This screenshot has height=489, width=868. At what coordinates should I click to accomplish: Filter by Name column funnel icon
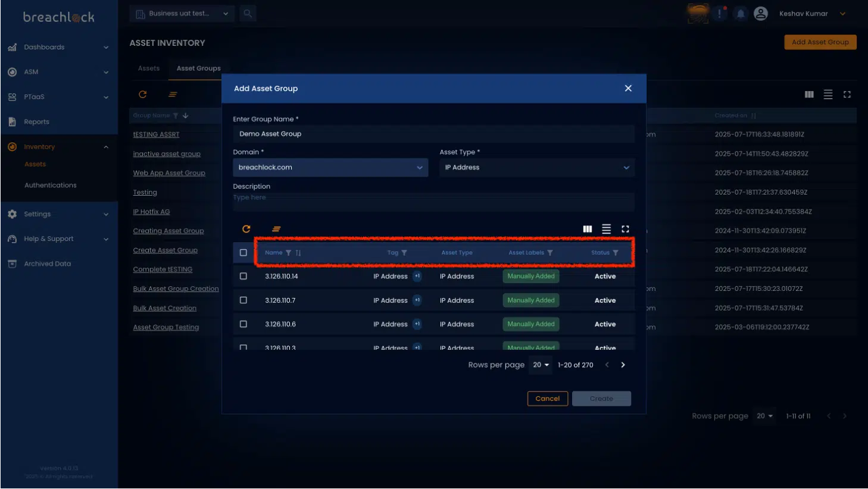(x=289, y=253)
